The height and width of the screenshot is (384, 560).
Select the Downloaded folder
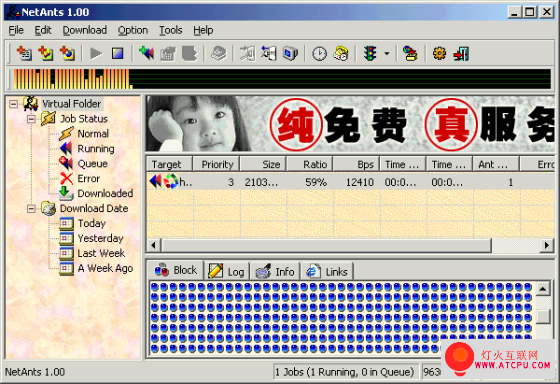(105, 194)
